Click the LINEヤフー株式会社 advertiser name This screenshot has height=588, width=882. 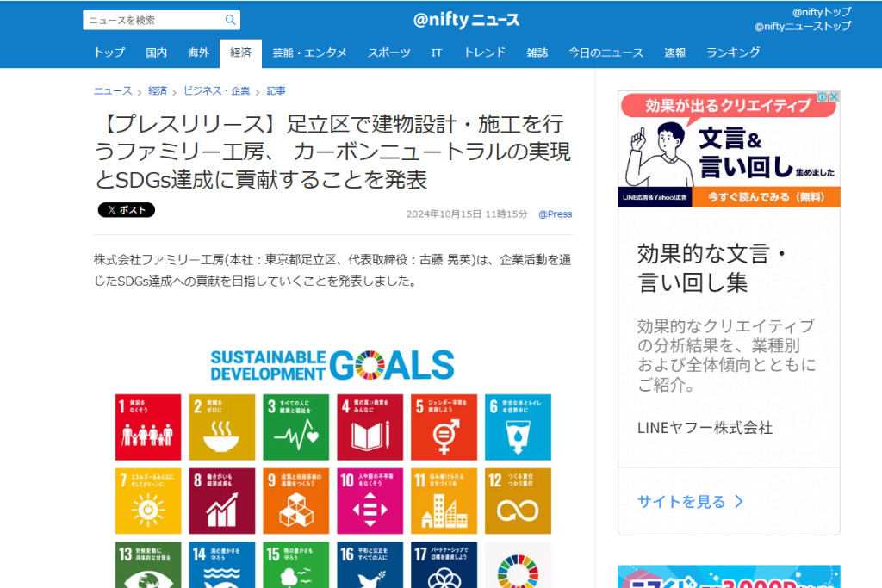705,428
